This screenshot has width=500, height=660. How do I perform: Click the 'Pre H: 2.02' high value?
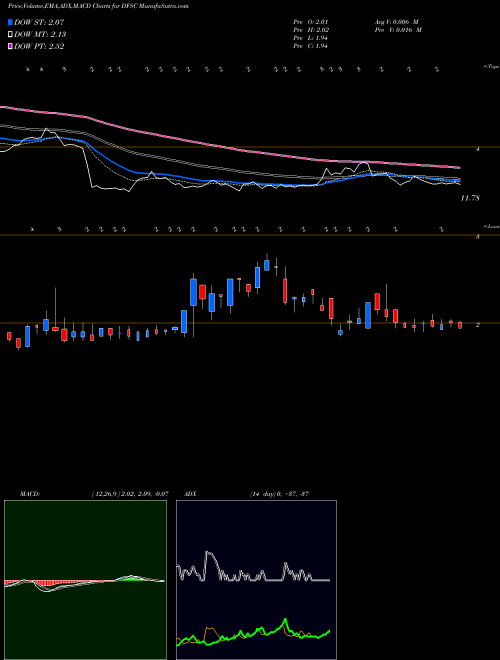point(311,30)
